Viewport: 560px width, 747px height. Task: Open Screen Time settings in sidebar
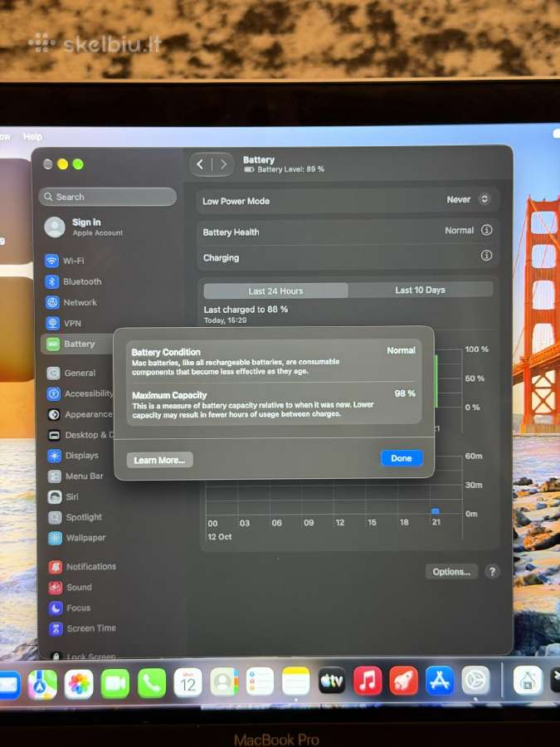tap(82, 628)
